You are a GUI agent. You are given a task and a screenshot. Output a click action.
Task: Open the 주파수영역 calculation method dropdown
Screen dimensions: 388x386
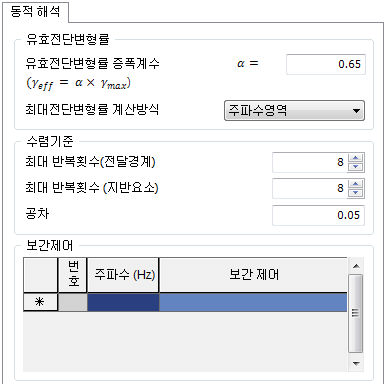point(294,110)
